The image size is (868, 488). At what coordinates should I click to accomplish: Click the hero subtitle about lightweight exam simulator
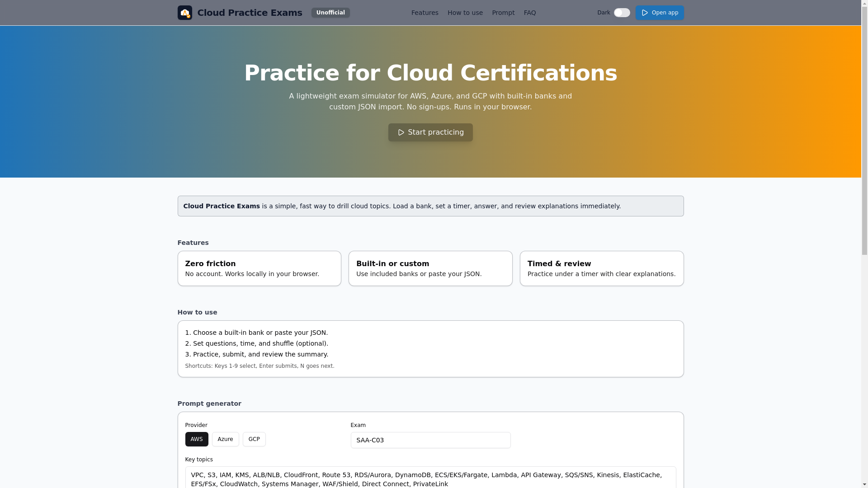tap(430, 102)
